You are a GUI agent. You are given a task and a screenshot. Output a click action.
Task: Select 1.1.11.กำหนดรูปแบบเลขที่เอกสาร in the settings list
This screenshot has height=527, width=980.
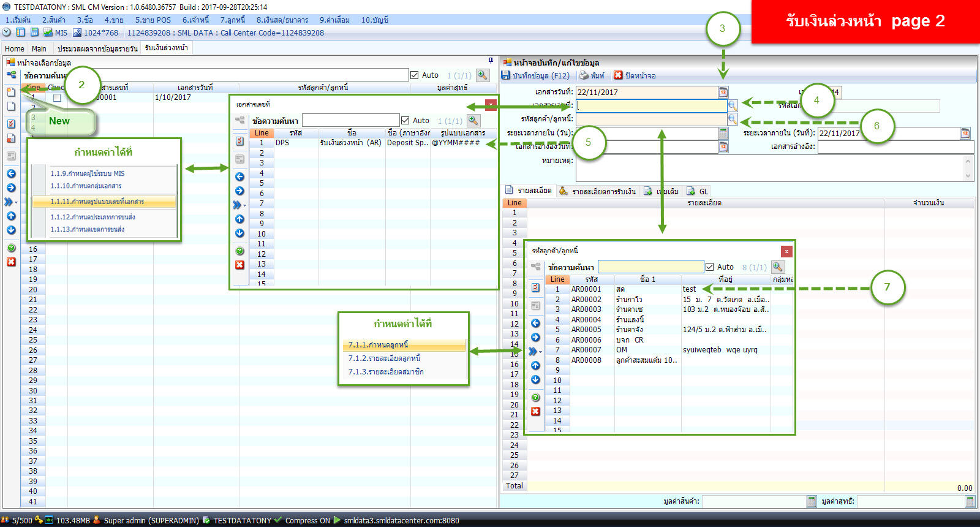coord(104,201)
